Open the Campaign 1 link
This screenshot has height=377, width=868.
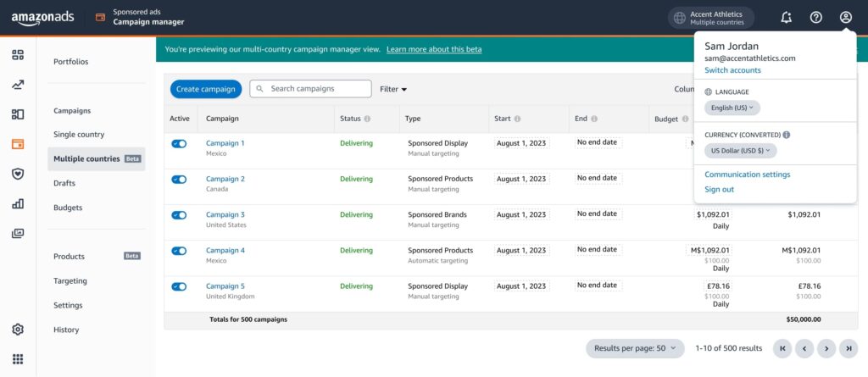coord(225,143)
